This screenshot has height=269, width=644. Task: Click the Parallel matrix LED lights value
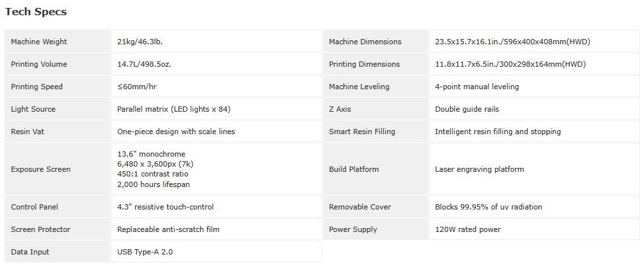click(x=173, y=109)
